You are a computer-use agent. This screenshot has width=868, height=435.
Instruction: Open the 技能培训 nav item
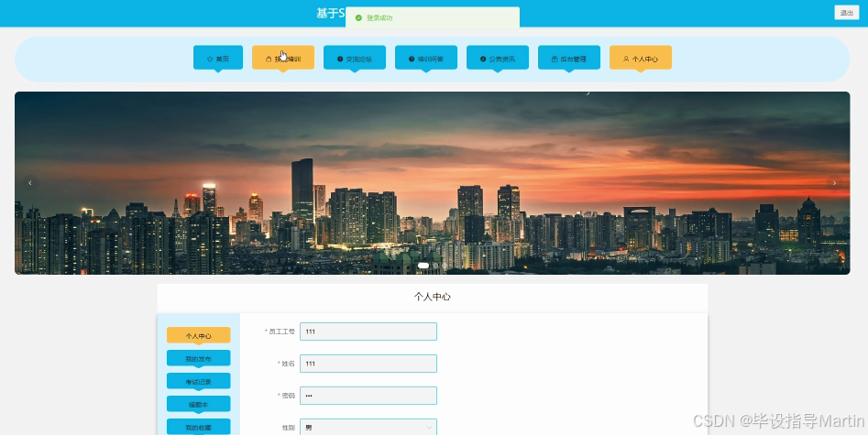pyautogui.click(x=283, y=58)
